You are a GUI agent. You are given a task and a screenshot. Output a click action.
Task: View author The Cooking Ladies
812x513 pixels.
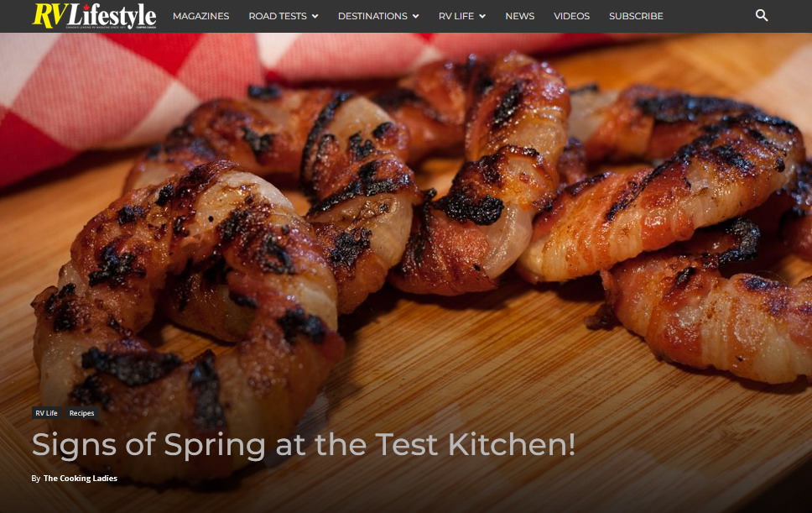coord(81,479)
